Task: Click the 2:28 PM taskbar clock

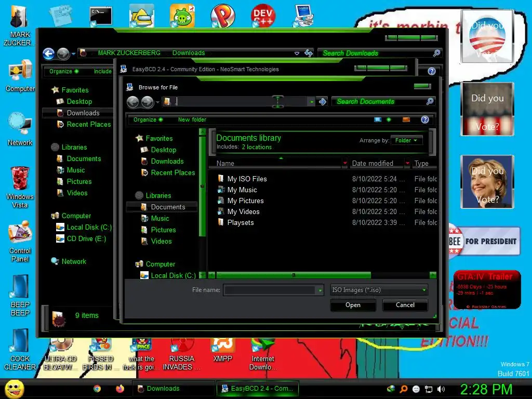Action: click(486, 389)
